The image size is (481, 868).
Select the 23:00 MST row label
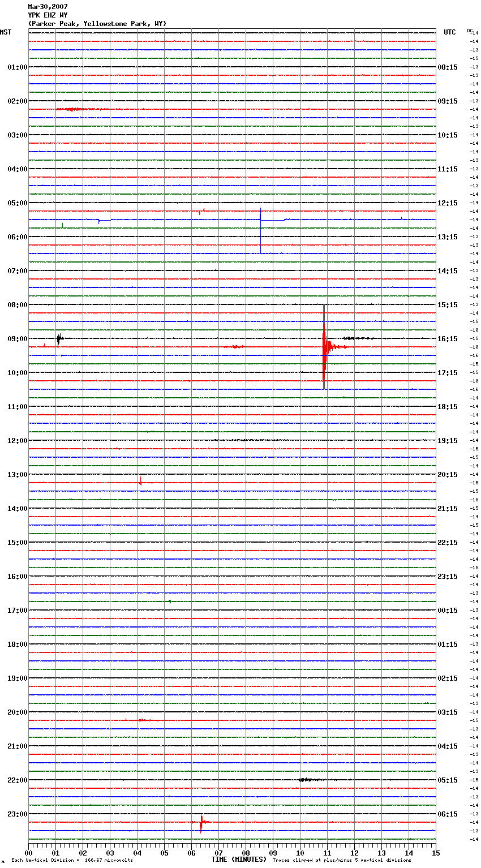18,814
